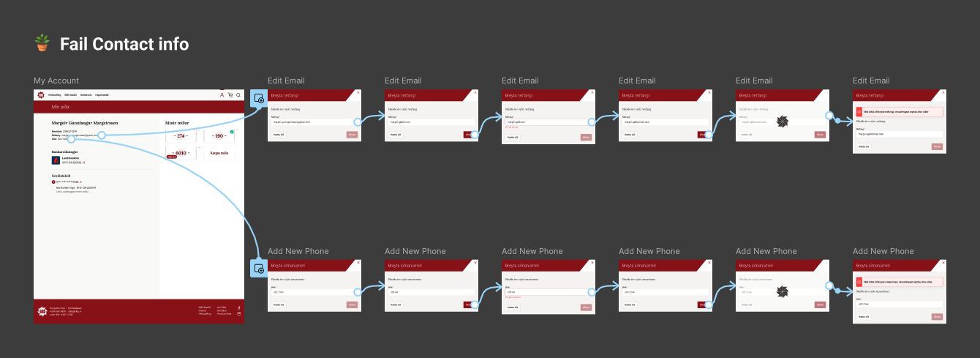
Task: Select the "Mínir miðar" heading
Action: (x=178, y=123)
